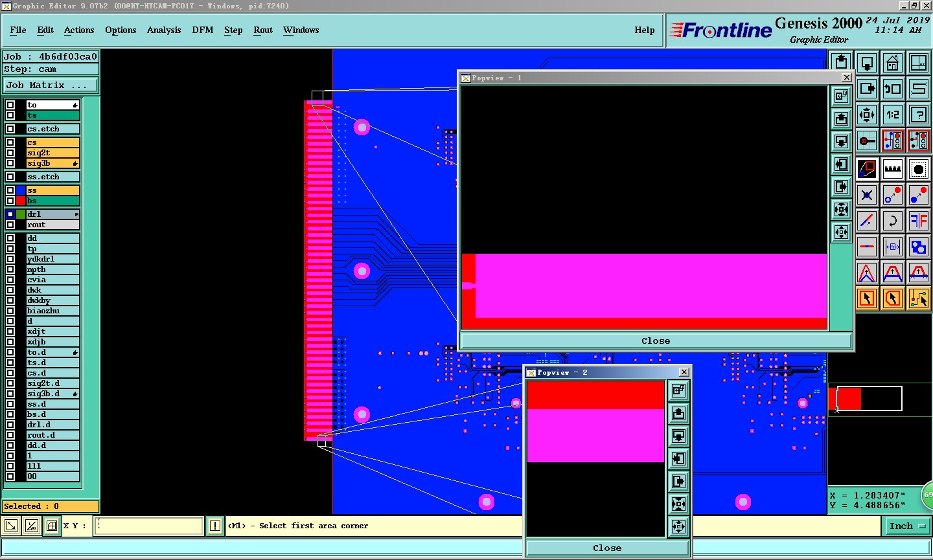Click the yellow polygon select arrow icon
Viewport: 933px width, 560px height.
tap(892, 298)
